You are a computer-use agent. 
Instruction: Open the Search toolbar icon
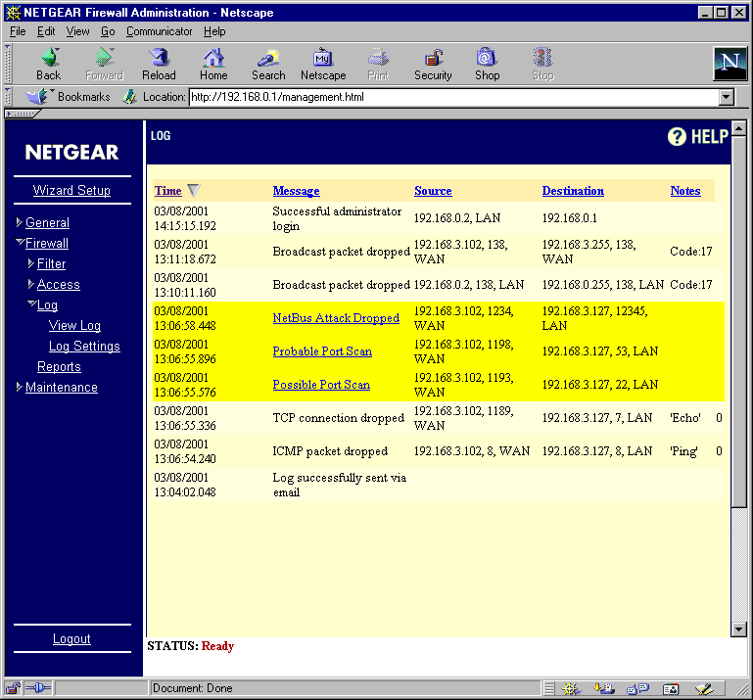268,58
